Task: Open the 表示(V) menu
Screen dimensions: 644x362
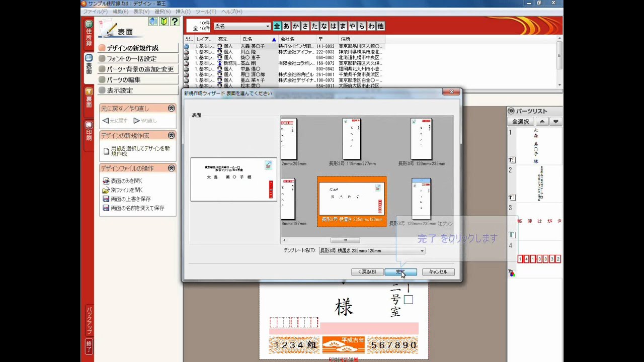Action: click(141, 12)
